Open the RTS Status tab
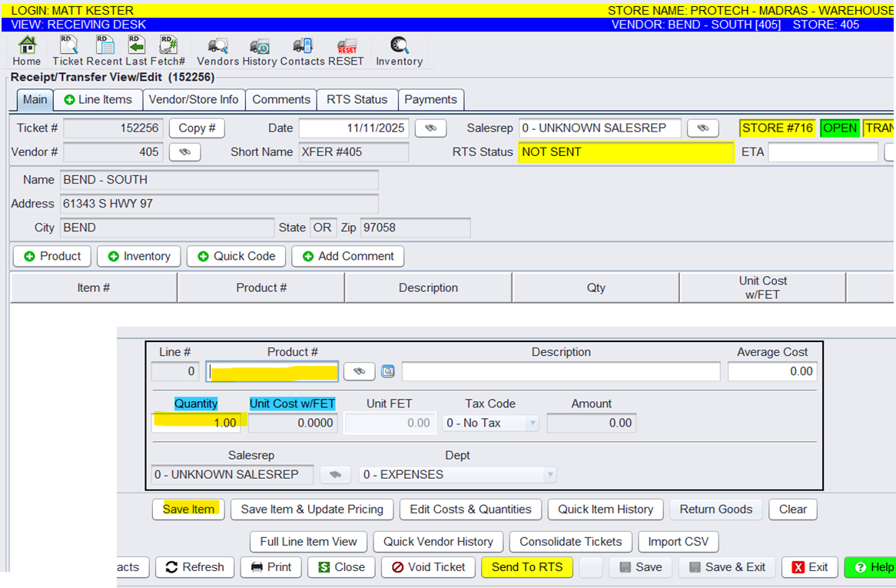 click(x=357, y=99)
